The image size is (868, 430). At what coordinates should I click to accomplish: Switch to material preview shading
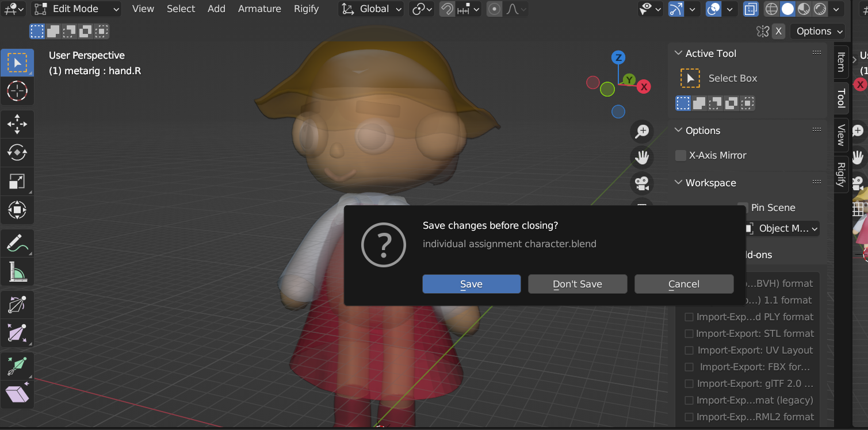(x=804, y=9)
